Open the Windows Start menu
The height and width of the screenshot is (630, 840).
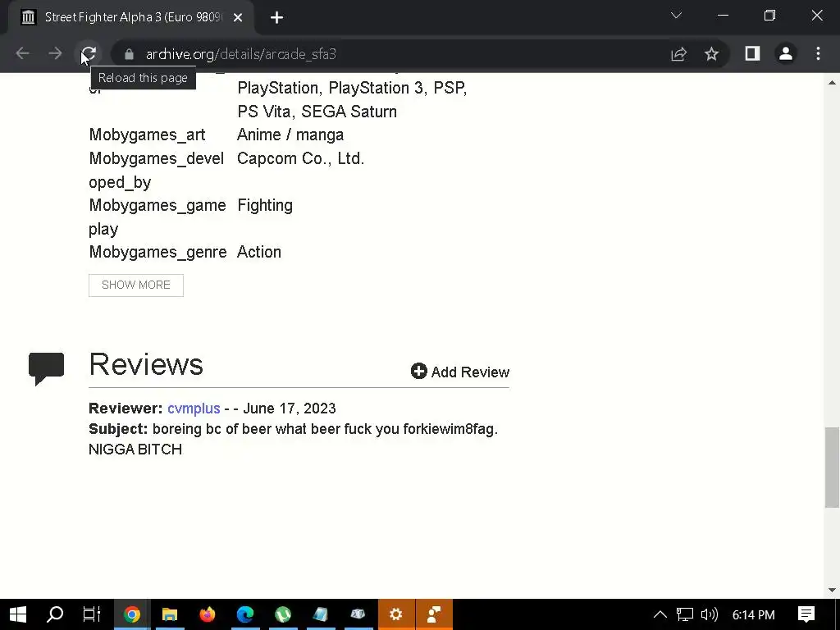point(18,614)
